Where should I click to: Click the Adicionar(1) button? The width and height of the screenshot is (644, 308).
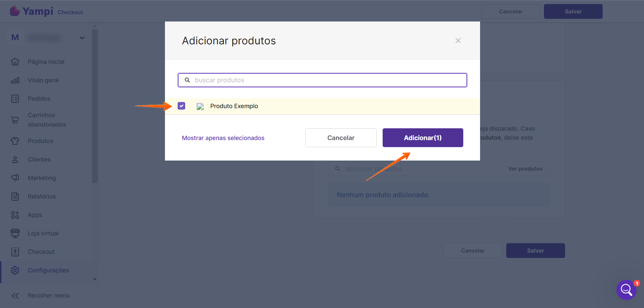pos(423,138)
